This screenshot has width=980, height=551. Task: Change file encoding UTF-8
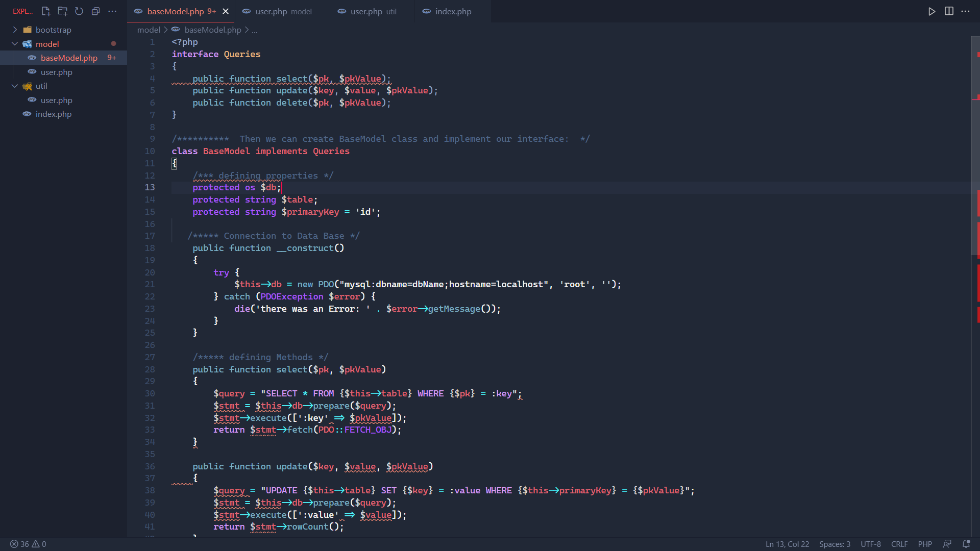[870, 544]
